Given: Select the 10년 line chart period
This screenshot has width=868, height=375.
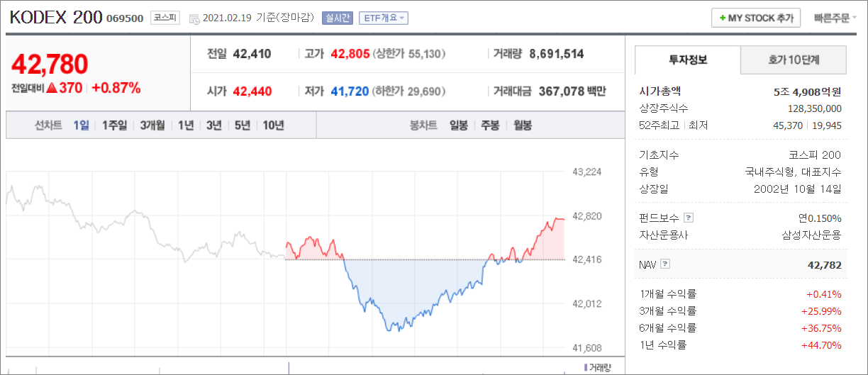Looking at the screenshot, I should [273, 125].
